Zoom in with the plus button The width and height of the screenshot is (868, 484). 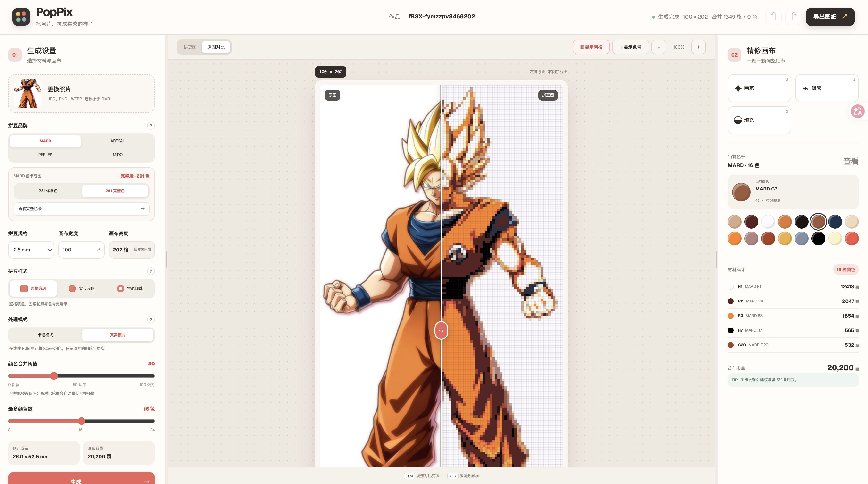pyautogui.click(x=699, y=47)
